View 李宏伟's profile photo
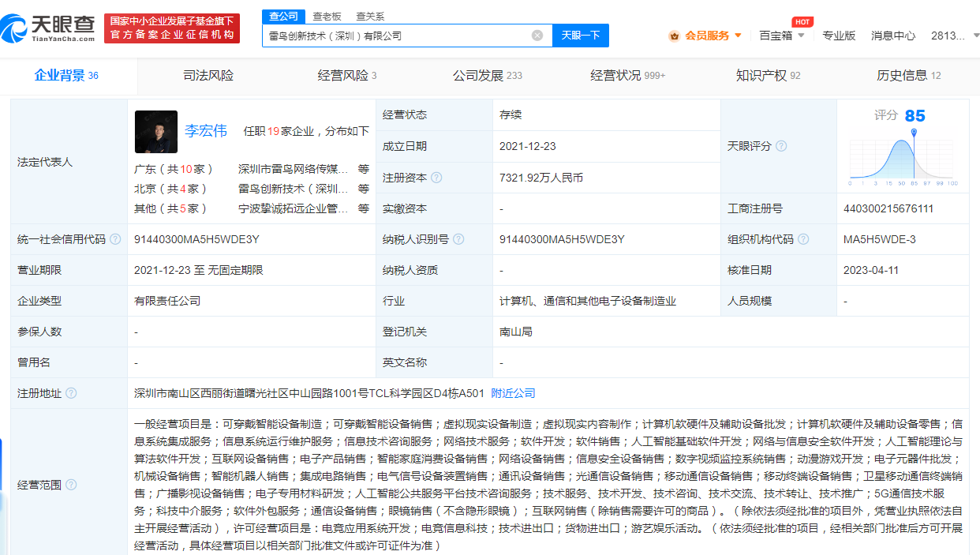 pyautogui.click(x=156, y=131)
